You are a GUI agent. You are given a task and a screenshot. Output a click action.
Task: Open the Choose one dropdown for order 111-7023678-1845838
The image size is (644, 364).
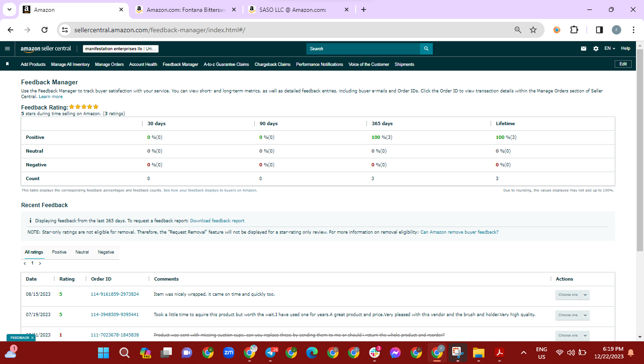[x=572, y=335]
